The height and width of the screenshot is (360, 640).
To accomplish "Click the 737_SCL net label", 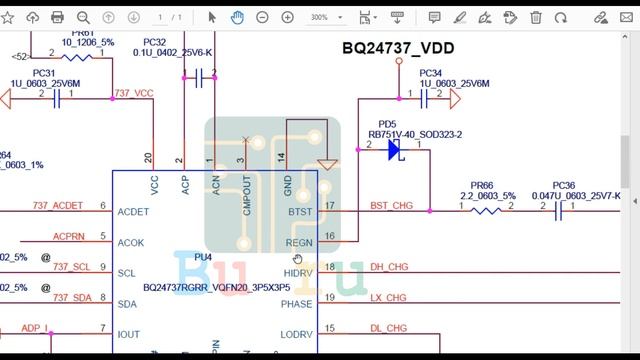I will tap(71, 267).
